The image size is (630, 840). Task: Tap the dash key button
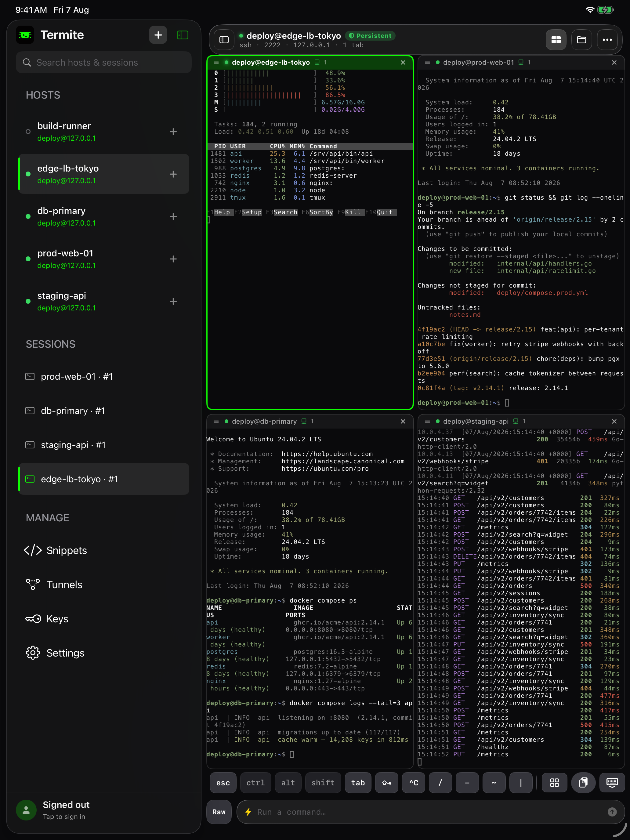pos(467,783)
